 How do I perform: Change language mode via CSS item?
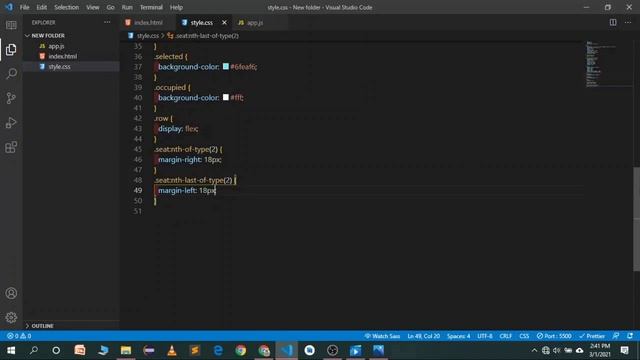coord(524,336)
